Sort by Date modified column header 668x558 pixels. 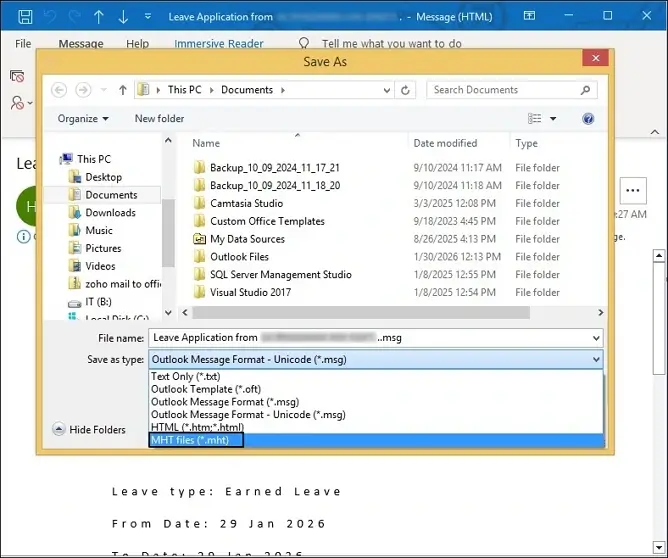[445, 143]
